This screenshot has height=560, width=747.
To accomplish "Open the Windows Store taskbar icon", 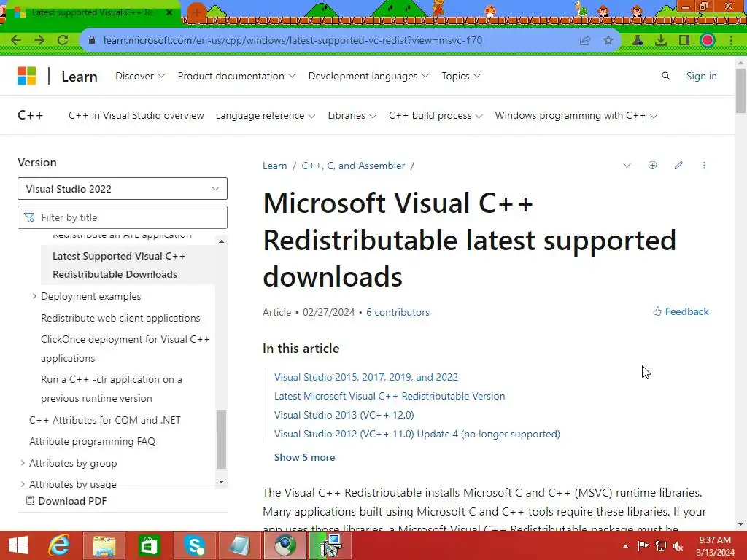I will pyautogui.click(x=149, y=545).
